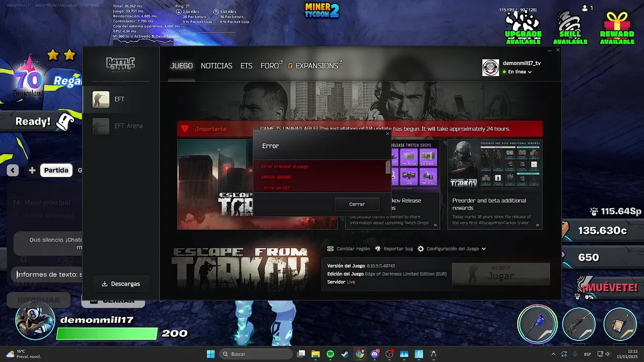Click Edge of Darkness Limited Edition text

click(x=405, y=274)
